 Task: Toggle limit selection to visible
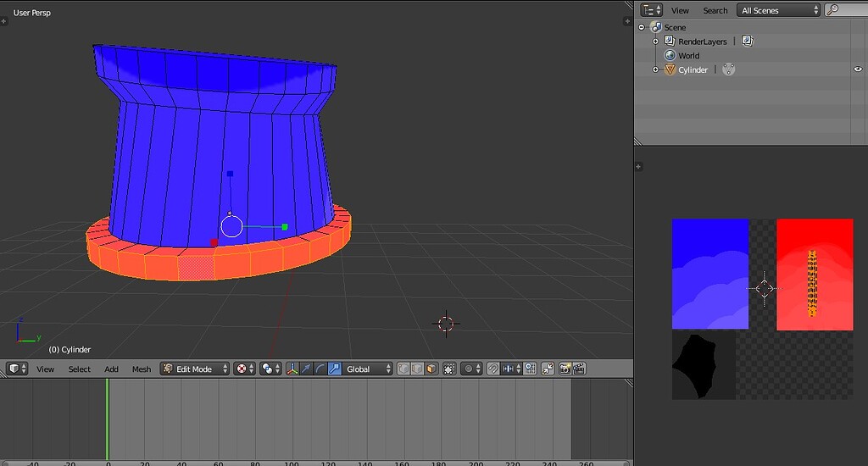[449, 369]
